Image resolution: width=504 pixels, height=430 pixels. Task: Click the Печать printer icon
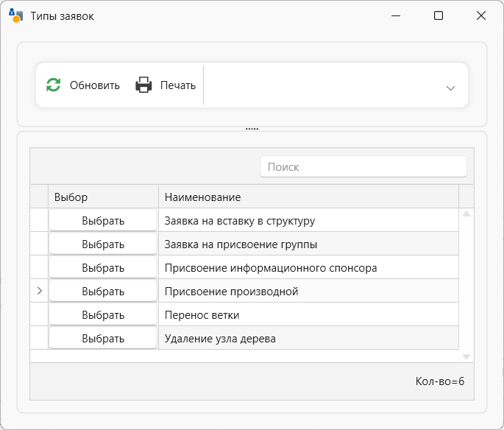(143, 85)
